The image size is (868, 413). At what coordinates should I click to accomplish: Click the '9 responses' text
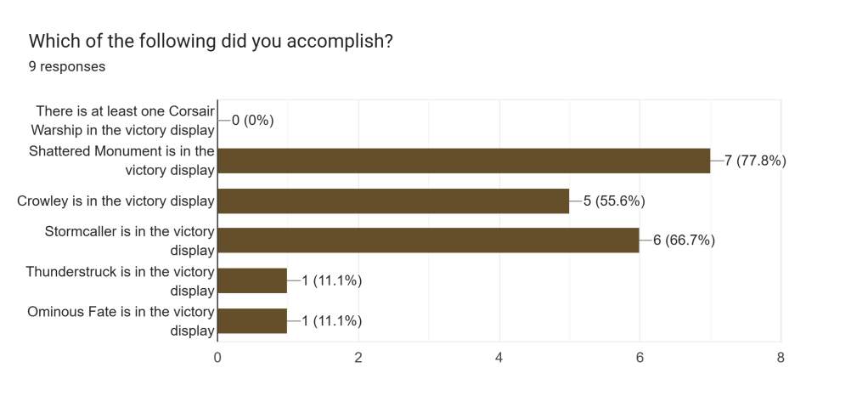[67, 66]
